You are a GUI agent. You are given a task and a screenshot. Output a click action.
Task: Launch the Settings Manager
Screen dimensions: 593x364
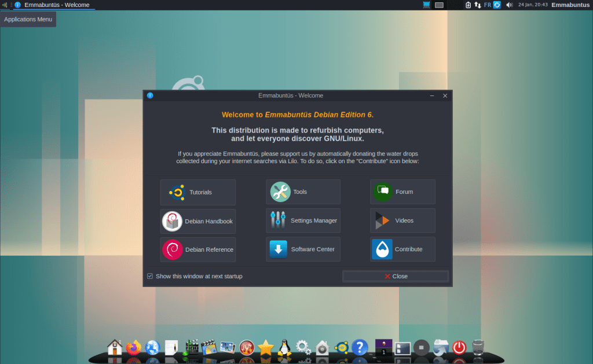(303, 220)
